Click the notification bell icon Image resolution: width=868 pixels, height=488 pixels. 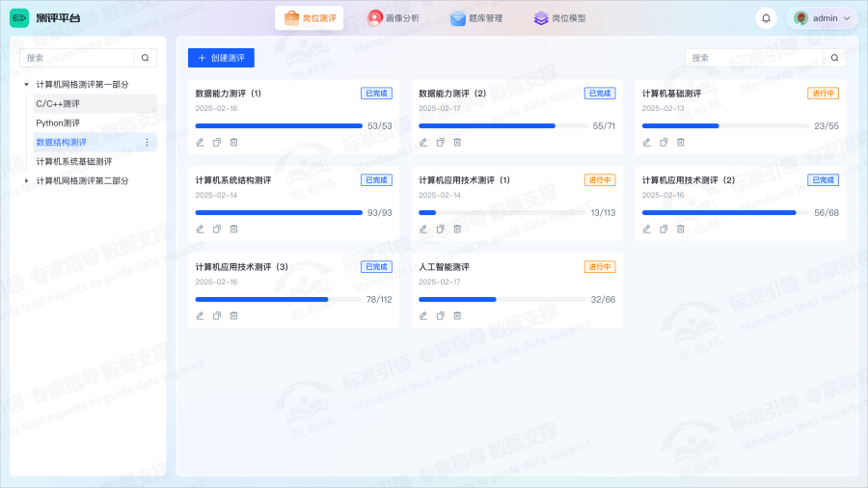[x=766, y=18]
